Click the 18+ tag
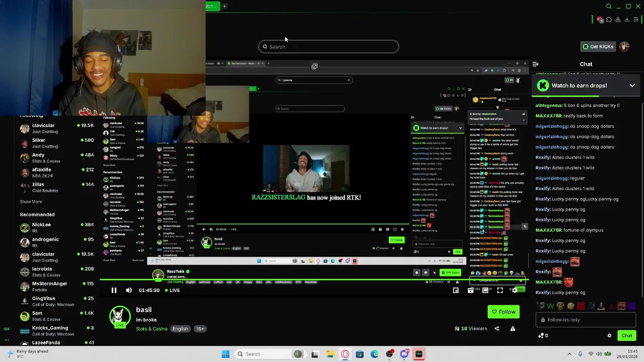The height and width of the screenshot is (362, 644). click(200, 329)
